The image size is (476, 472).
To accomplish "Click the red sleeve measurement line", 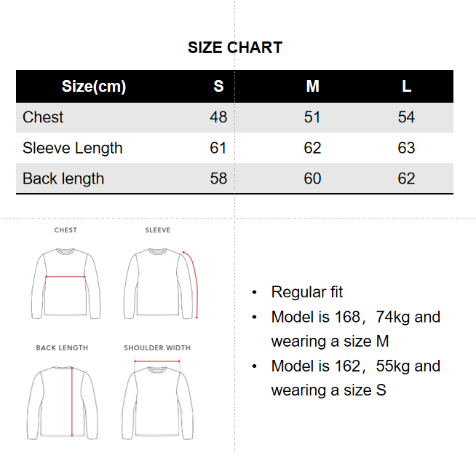I will coord(193,283).
